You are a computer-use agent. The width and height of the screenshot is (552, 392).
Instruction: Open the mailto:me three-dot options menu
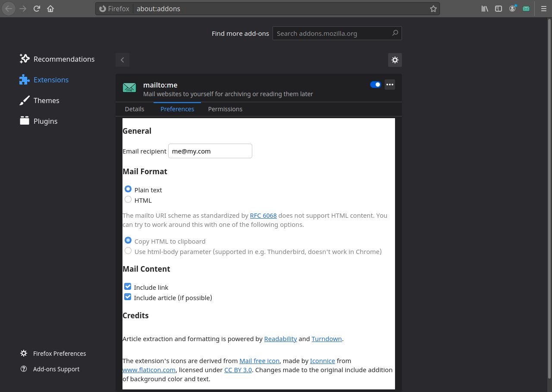pyautogui.click(x=390, y=85)
